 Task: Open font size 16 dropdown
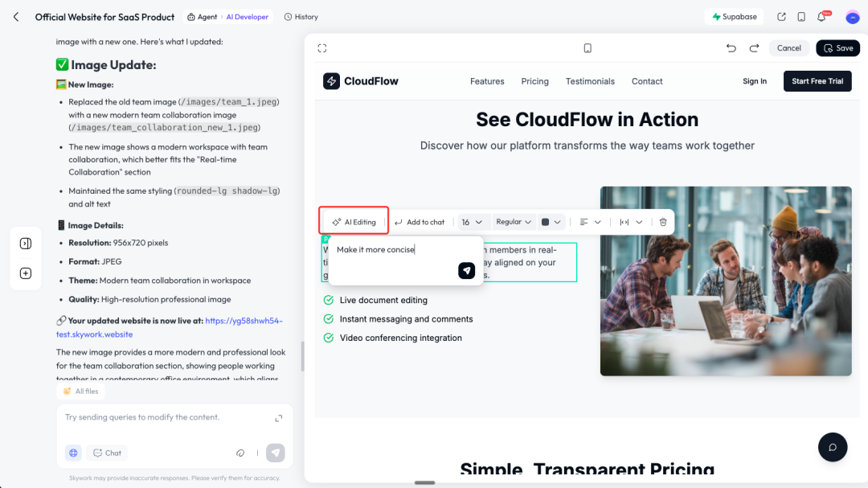472,222
